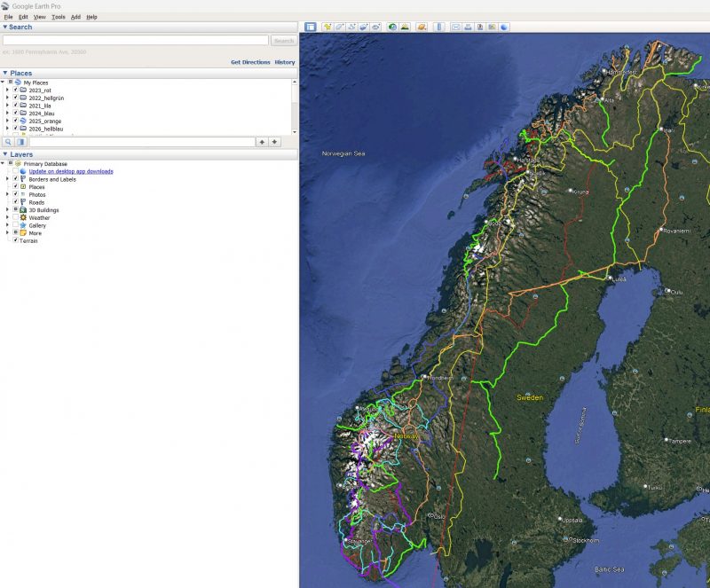
Task: Click the Gallery star icon in Layers
Action: coord(23,225)
